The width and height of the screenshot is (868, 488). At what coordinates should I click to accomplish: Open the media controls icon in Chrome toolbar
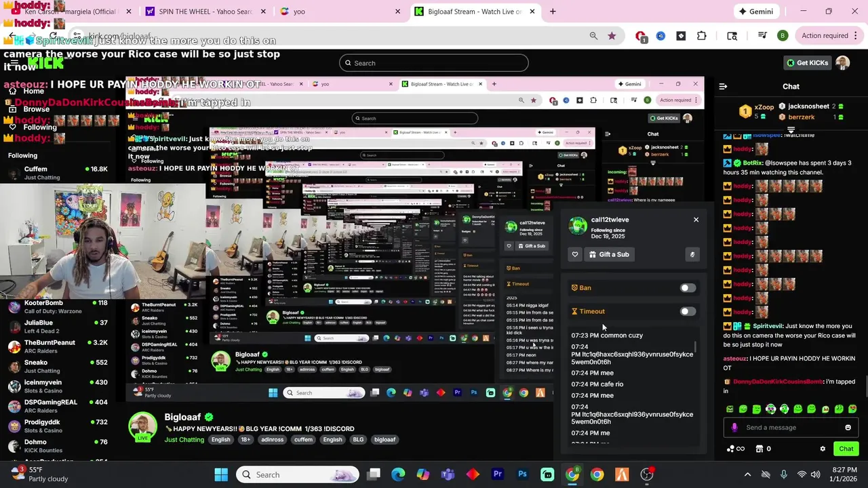[x=762, y=36]
